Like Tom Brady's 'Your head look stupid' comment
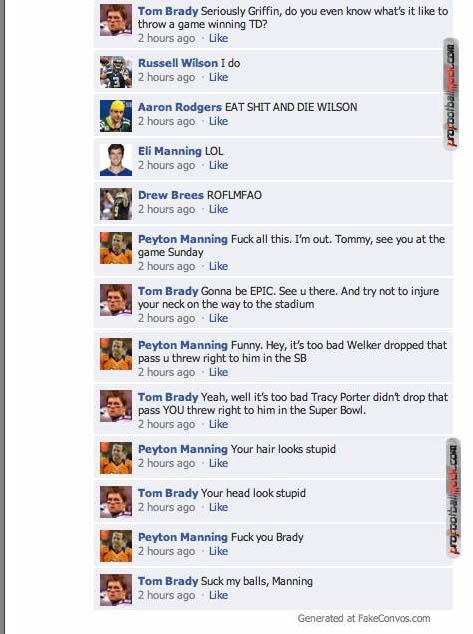The image size is (473, 634). pos(218,507)
